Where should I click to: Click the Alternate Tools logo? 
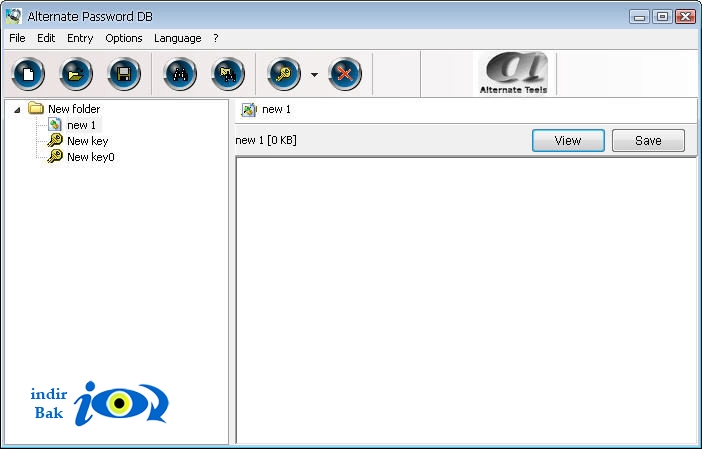click(x=514, y=73)
